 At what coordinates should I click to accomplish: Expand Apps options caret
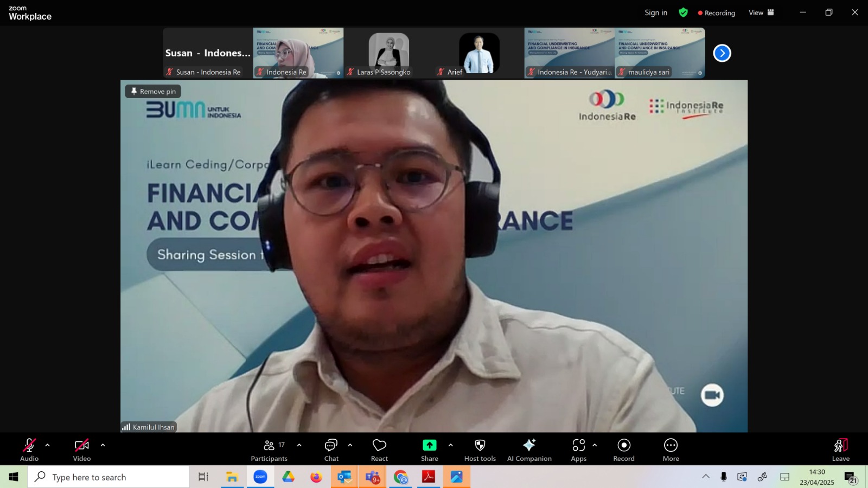tap(595, 445)
